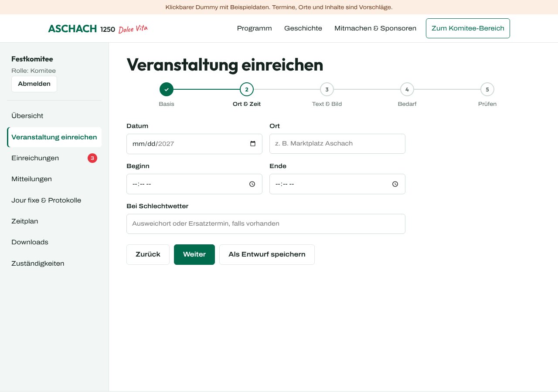Click the Abmelden button
The width and height of the screenshot is (558, 392).
[x=34, y=84]
